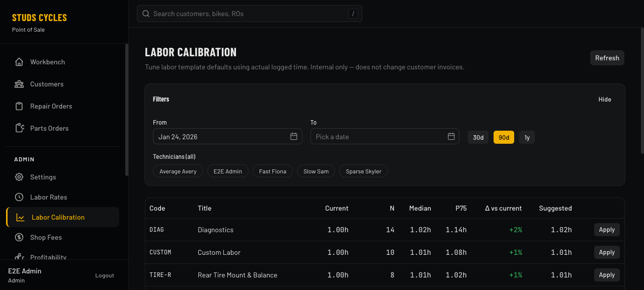
Task: Click the Customers people icon
Action: [x=19, y=84]
